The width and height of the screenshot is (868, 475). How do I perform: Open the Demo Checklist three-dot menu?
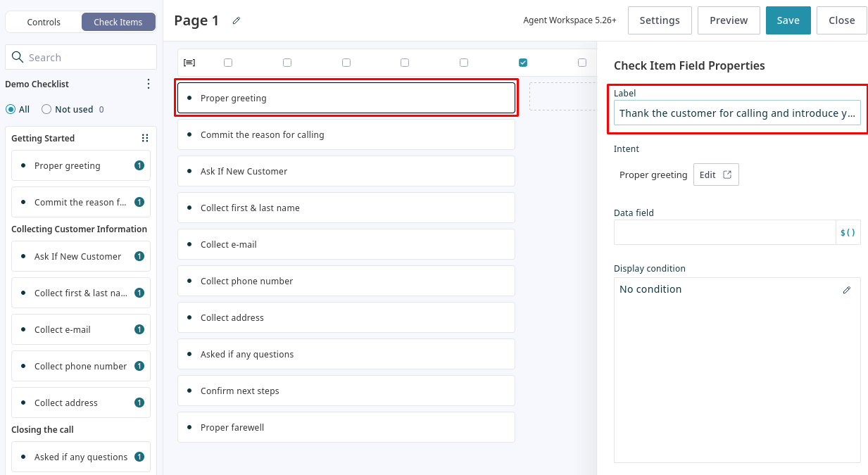pos(148,84)
